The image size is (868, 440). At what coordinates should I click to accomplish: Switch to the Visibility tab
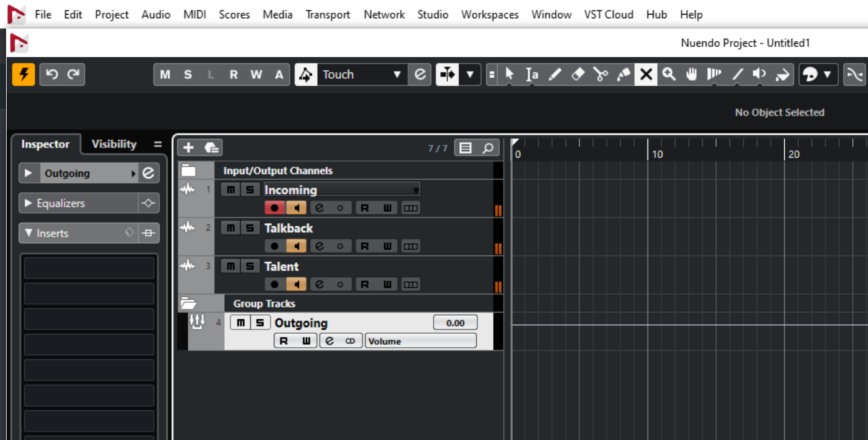pos(114,144)
